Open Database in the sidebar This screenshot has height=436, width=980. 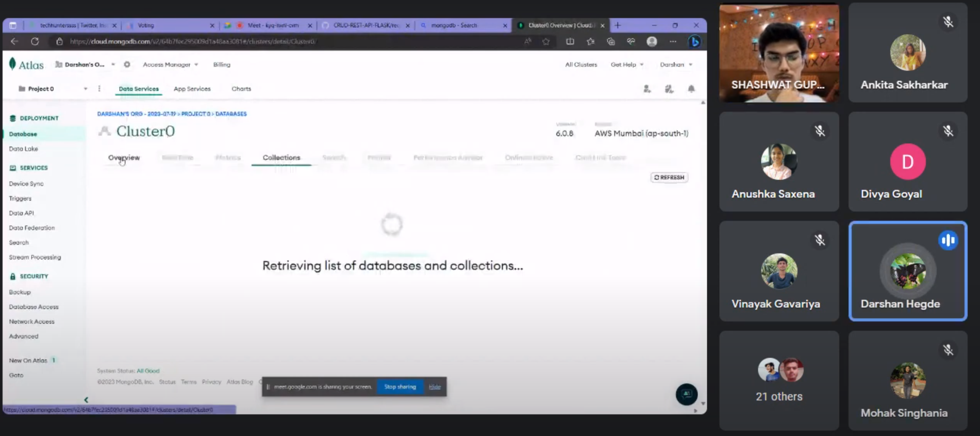(23, 134)
